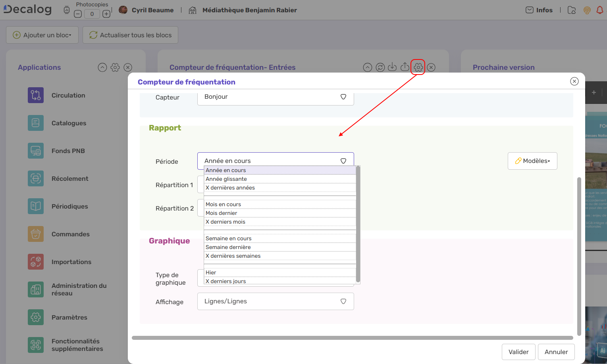The height and width of the screenshot is (364, 607).
Task: Open the Importations application icon
Action: (x=36, y=262)
